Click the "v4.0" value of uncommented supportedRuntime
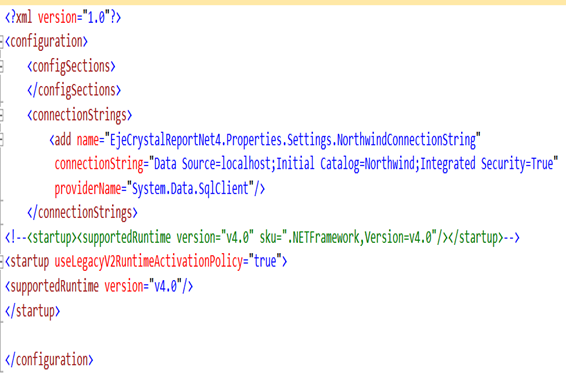Viewport: 566px width, 387px height. click(x=165, y=286)
